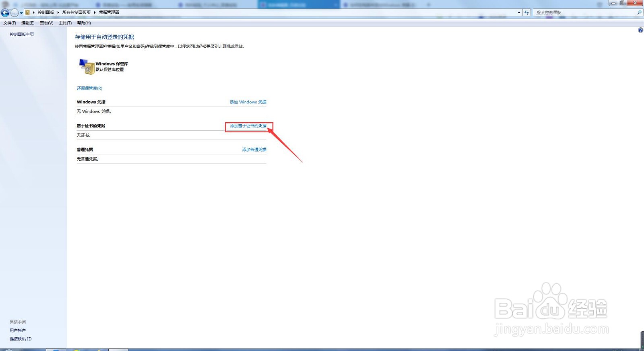644x351 pixels.
Task: Select the 控制面板 breadcrumb
Action: point(46,12)
